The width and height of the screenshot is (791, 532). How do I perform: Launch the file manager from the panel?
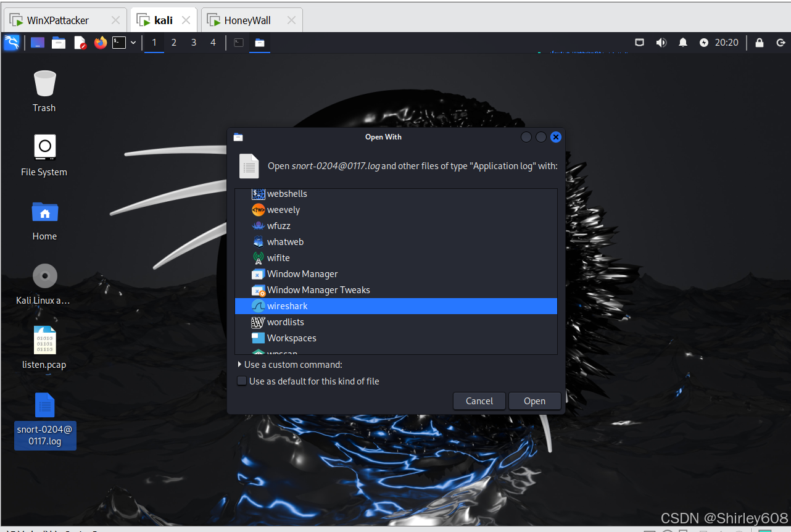(59, 43)
